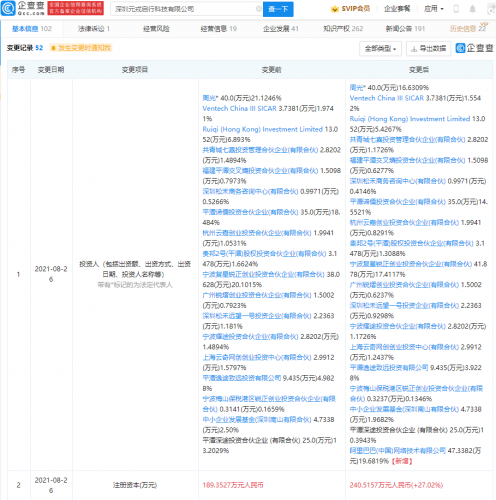This screenshot has width=496, height=500.
Task: Open the SVIP会员 crown icon
Action: pyautogui.click(x=334, y=9)
